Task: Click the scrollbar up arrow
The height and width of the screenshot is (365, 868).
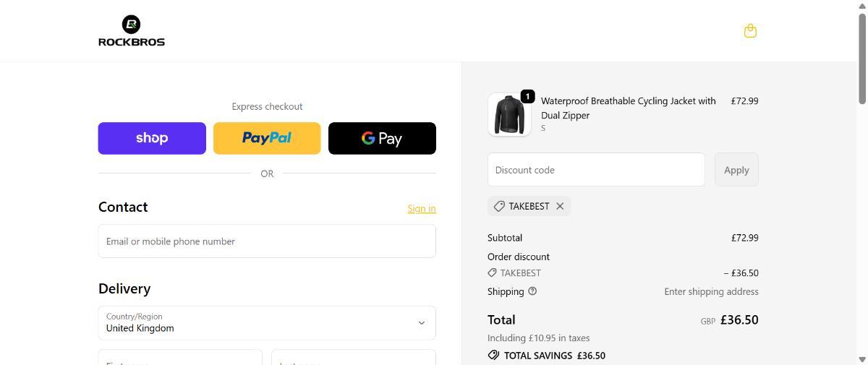Action: tap(861, 5)
